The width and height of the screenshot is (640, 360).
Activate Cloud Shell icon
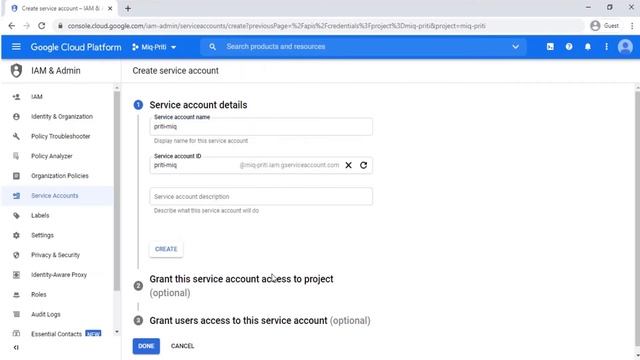pos(550,47)
